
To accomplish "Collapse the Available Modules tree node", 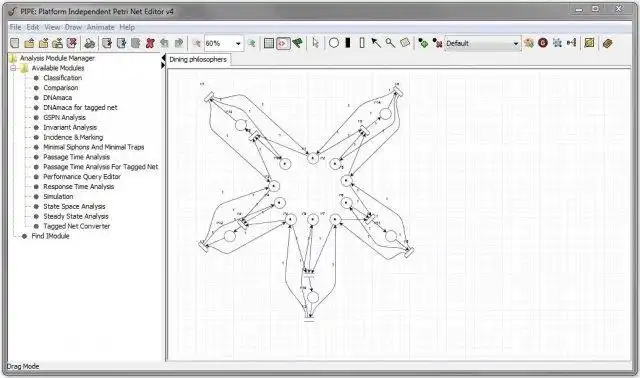I will [13, 68].
